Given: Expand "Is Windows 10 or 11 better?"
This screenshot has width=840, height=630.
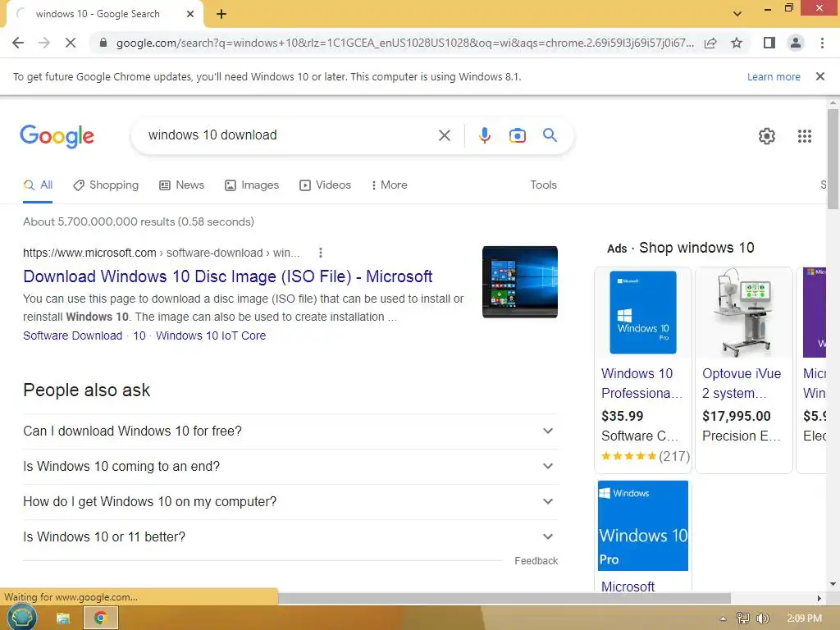Looking at the screenshot, I should coord(290,536).
